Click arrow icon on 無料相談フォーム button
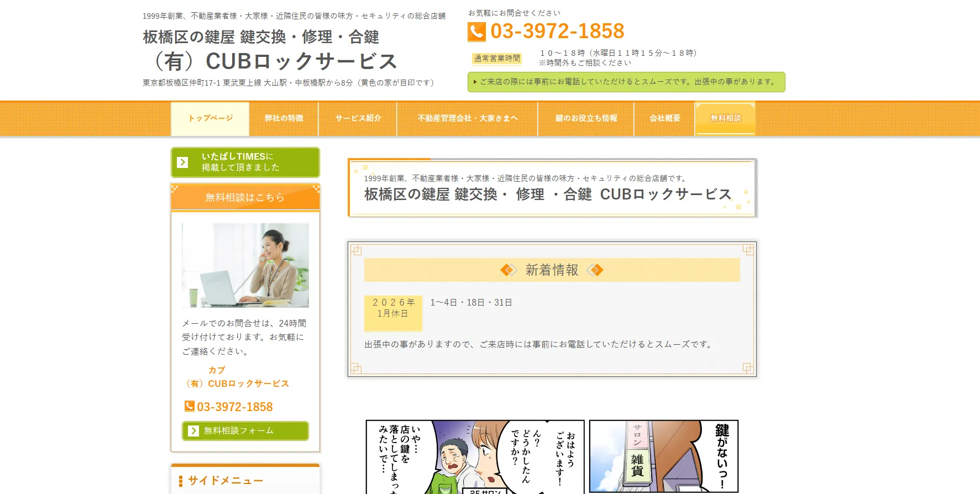 pyautogui.click(x=193, y=430)
